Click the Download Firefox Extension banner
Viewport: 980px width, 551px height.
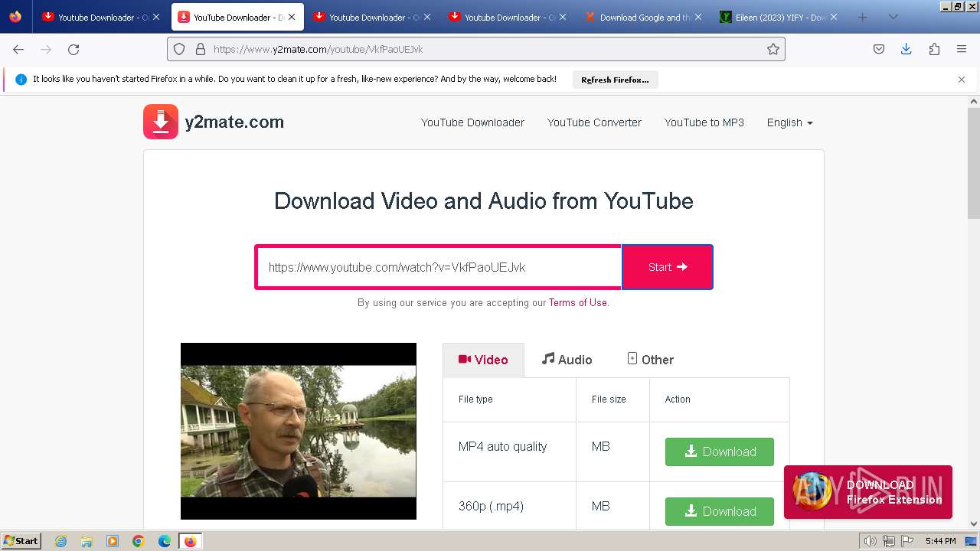coord(868,492)
